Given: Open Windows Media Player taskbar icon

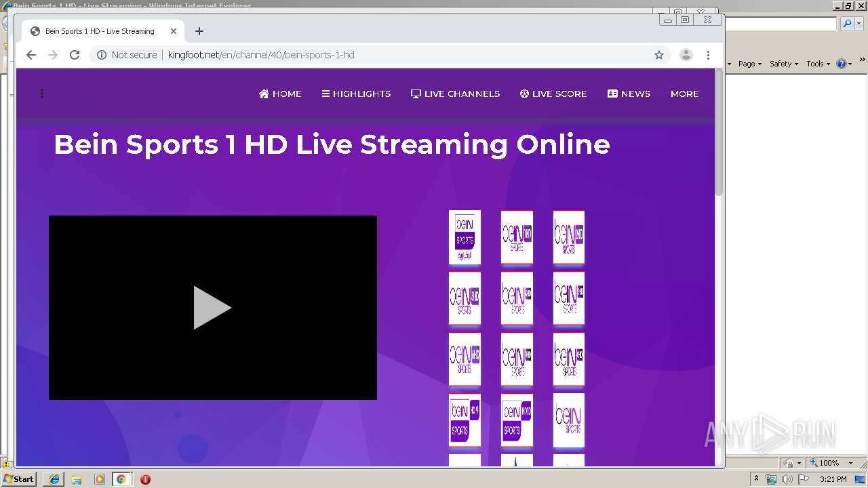Looking at the screenshot, I should click(x=99, y=479).
